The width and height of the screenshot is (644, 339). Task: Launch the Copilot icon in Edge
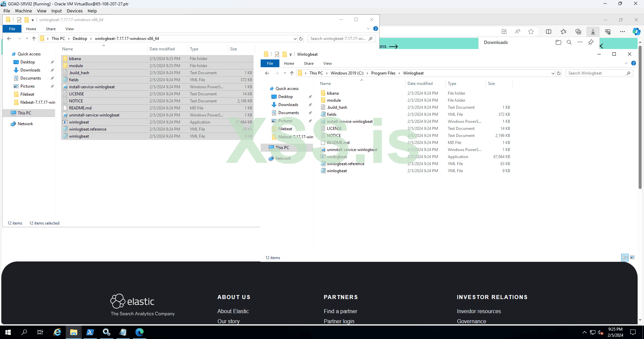[636, 32]
